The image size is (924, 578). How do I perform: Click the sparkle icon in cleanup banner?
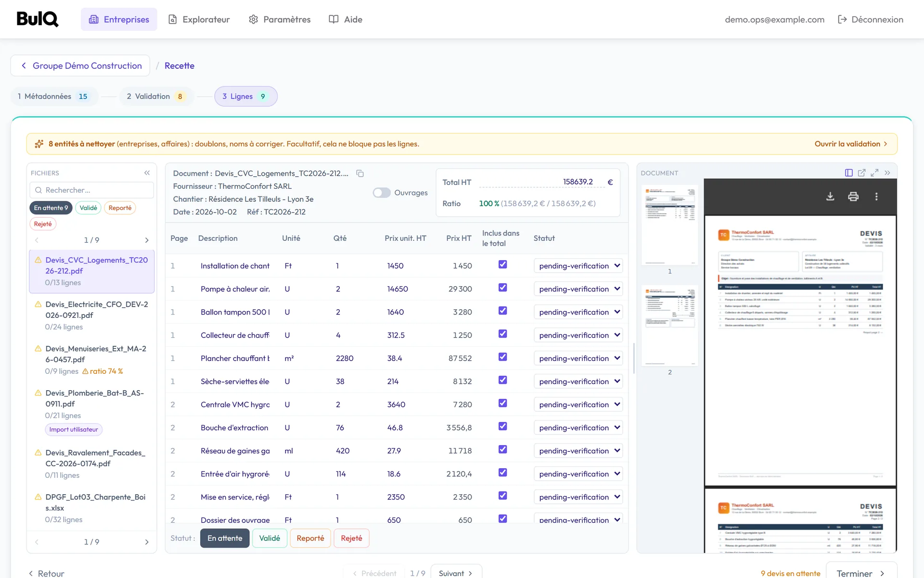(39, 144)
